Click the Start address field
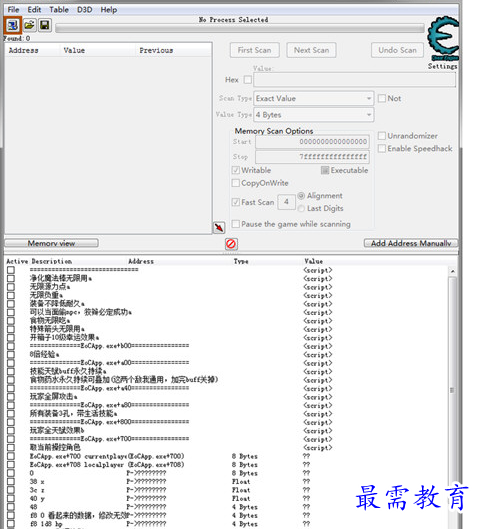Screen dimensions: 477x529 pos(312,142)
